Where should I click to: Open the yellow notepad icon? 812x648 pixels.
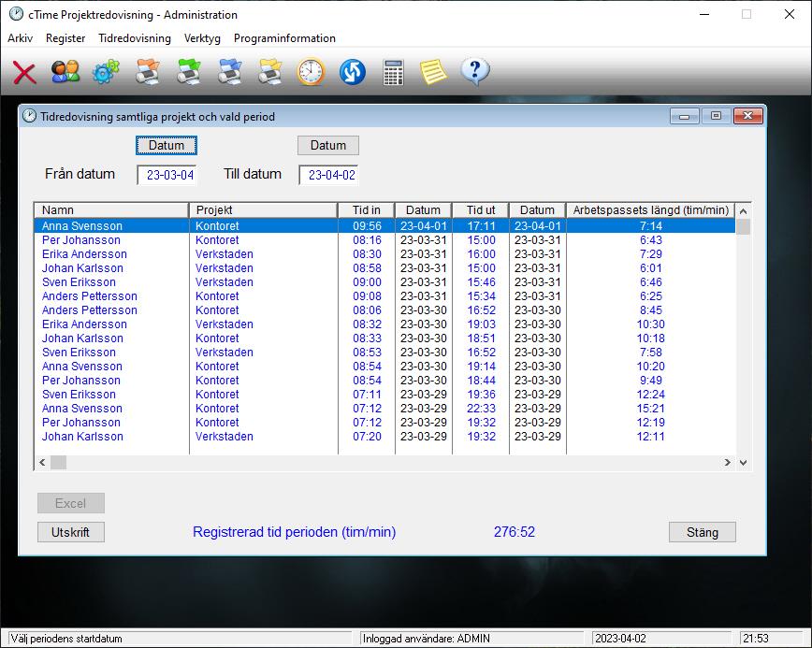pos(433,72)
